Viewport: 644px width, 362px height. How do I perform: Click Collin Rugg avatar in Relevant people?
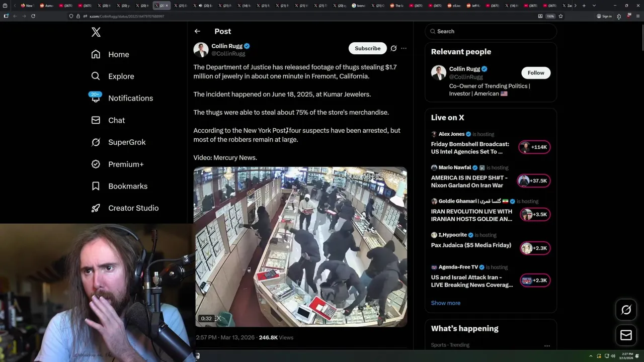pos(439,72)
